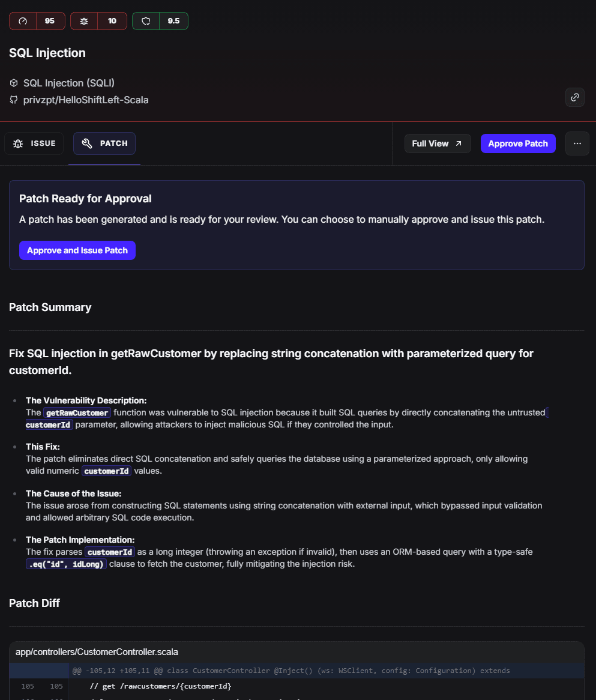Click the diff hunk header line @@ -105,12
This screenshot has height=700, width=596.
[291, 671]
